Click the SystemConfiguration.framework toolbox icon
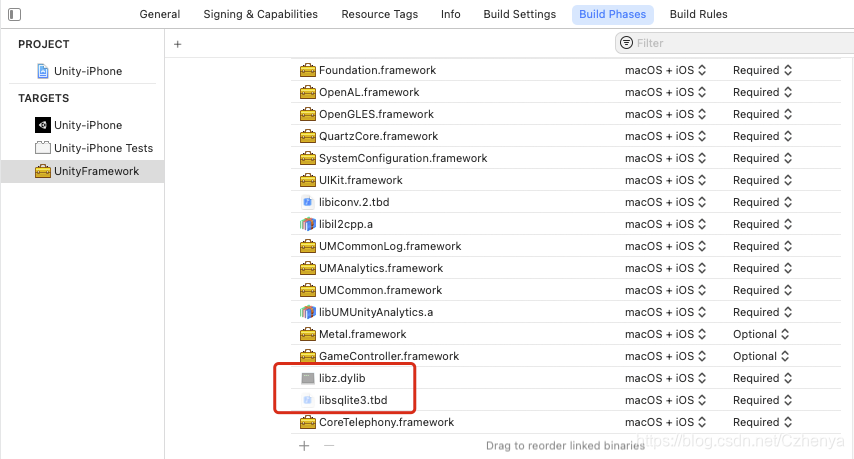854x459 pixels. point(308,158)
